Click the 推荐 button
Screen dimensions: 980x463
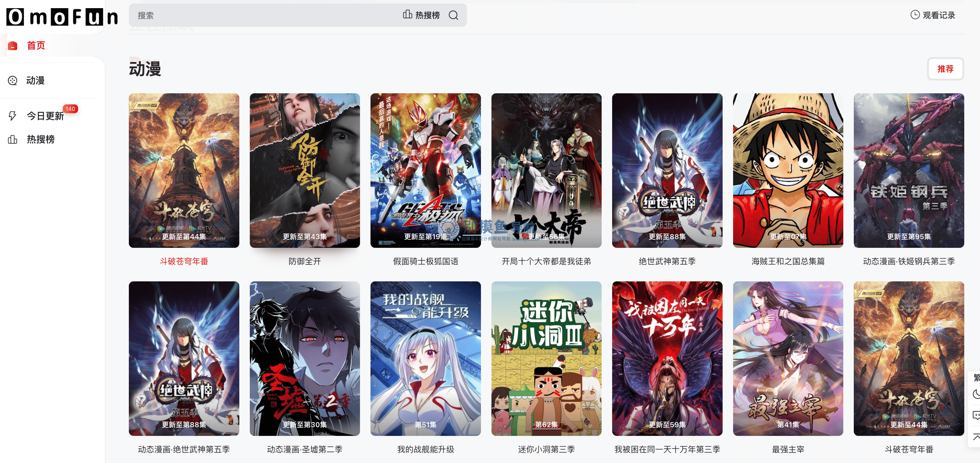(x=945, y=69)
